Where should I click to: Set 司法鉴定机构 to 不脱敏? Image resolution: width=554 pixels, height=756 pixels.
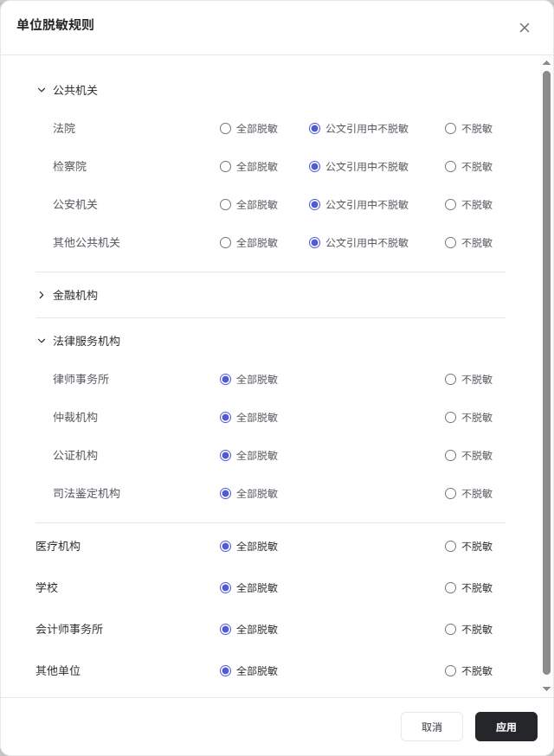point(450,494)
